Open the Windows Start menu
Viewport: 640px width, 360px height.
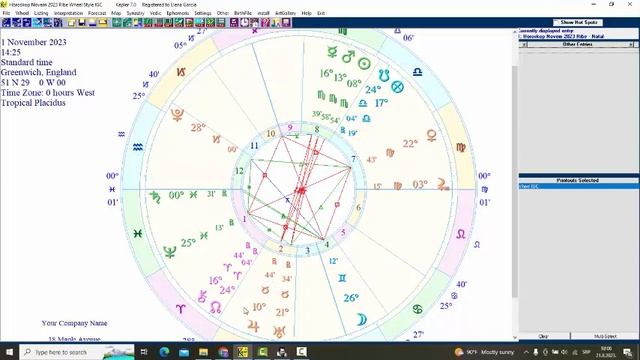(9, 352)
